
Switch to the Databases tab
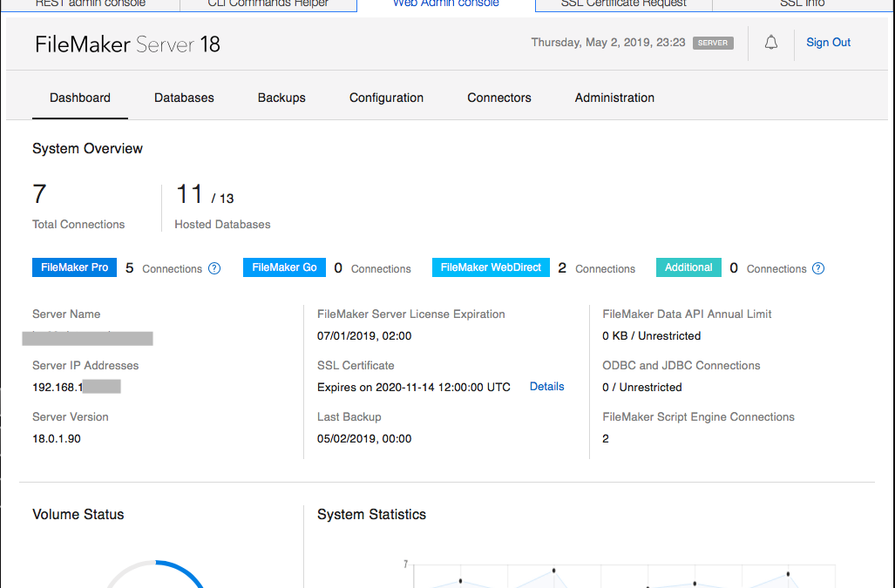tap(184, 98)
